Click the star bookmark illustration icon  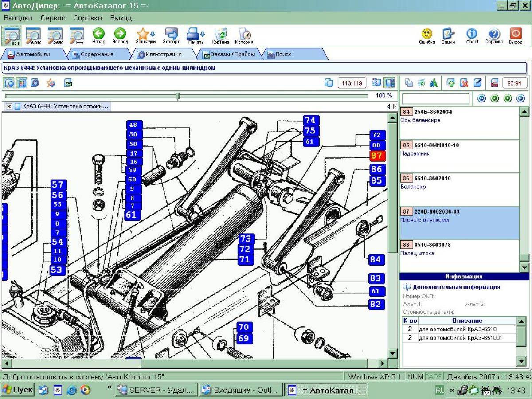(x=51, y=83)
